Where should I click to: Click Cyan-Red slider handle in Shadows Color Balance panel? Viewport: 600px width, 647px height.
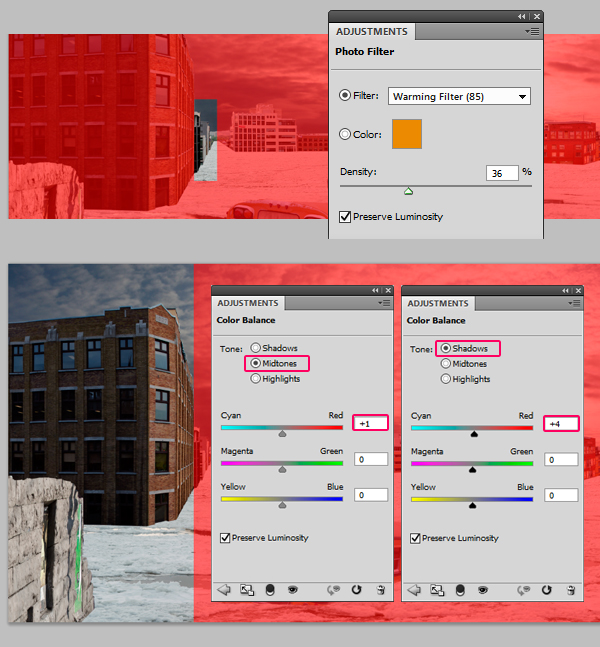click(x=474, y=434)
